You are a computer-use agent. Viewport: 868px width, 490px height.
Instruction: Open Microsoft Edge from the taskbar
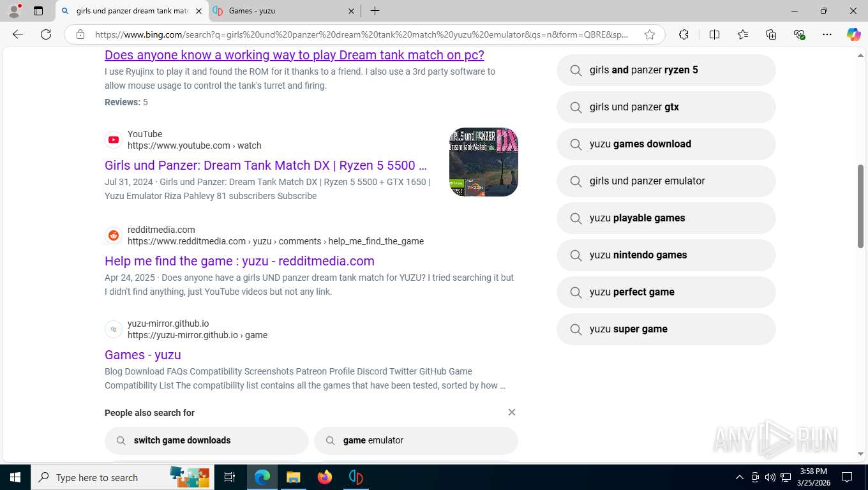(262, 477)
